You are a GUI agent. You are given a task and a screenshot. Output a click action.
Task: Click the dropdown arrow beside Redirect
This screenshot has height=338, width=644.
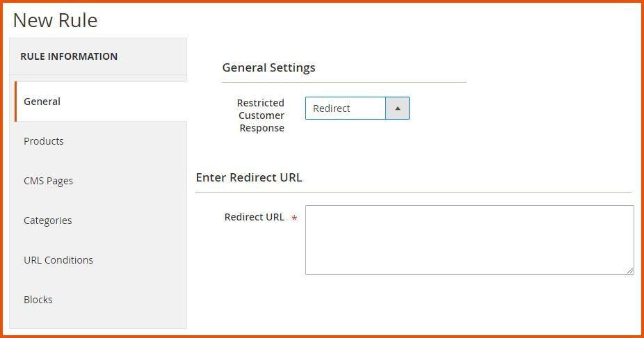(397, 108)
